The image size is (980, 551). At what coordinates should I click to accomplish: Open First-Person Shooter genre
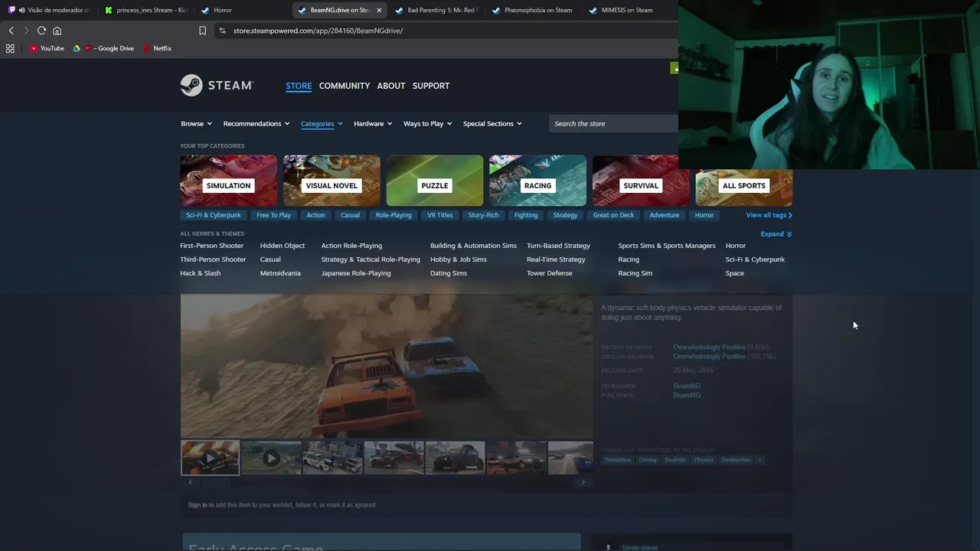coord(211,246)
